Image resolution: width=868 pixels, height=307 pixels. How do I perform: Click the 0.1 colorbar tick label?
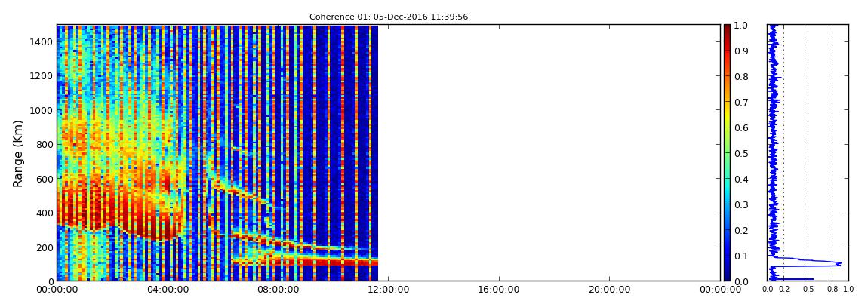click(x=742, y=256)
